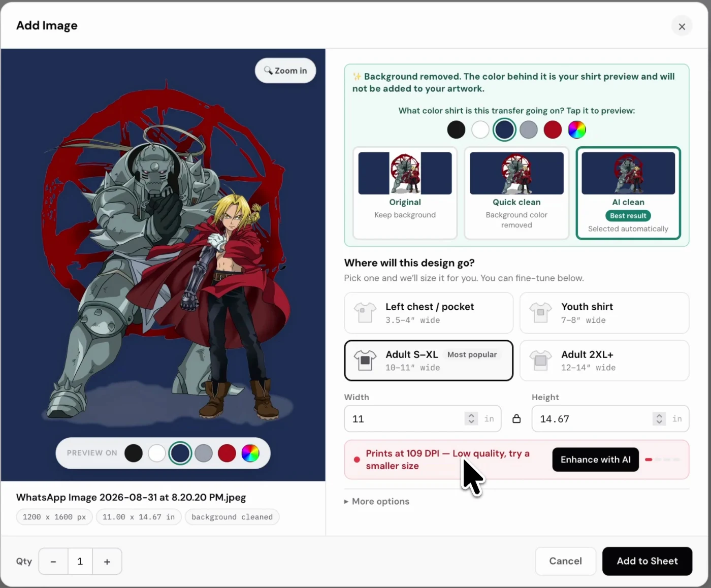Viewport: 711px width, 588px height.
Task: Click the Adult 2XL+ shirt icon
Action: [541, 361]
